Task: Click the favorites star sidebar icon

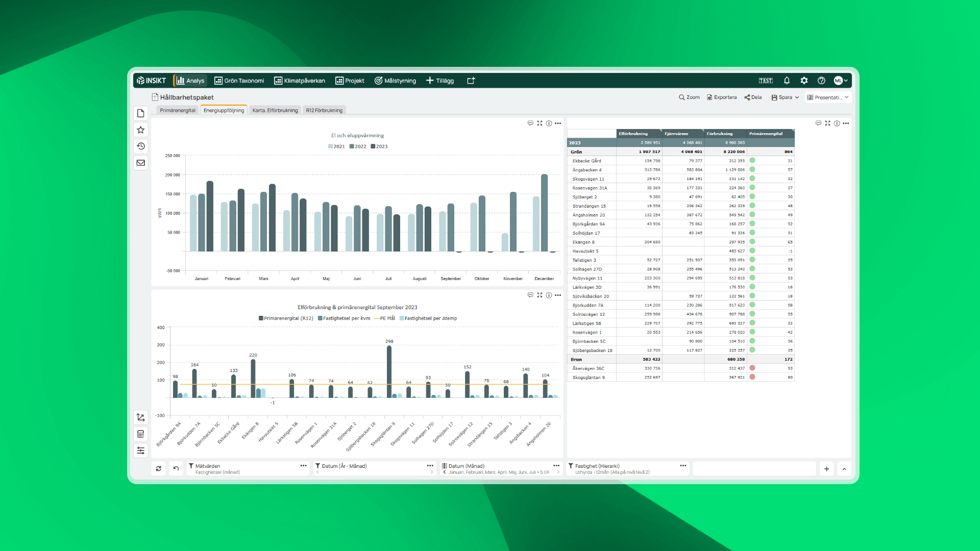Action: click(141, 130)
